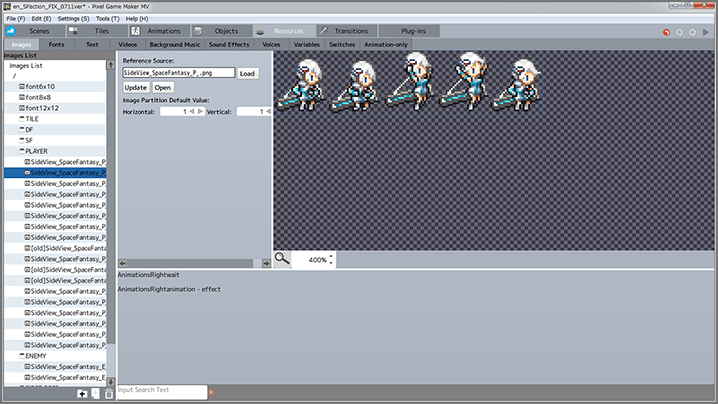Click the Objects tab database icon
Viewport: 718px width, 404px height.
(199, 31)
